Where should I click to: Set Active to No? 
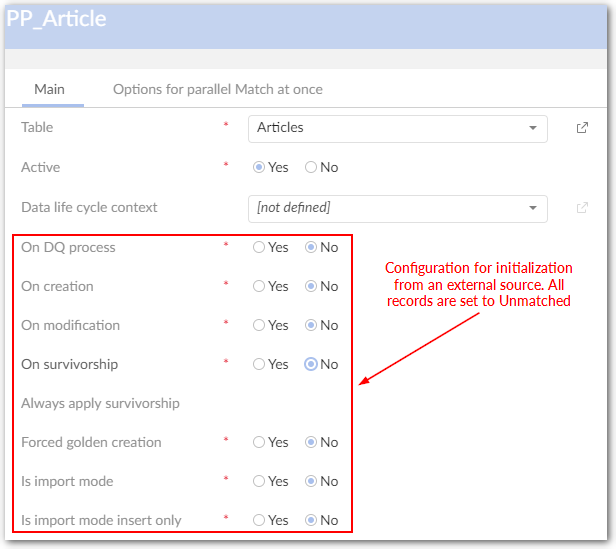(x=311, y=168)
